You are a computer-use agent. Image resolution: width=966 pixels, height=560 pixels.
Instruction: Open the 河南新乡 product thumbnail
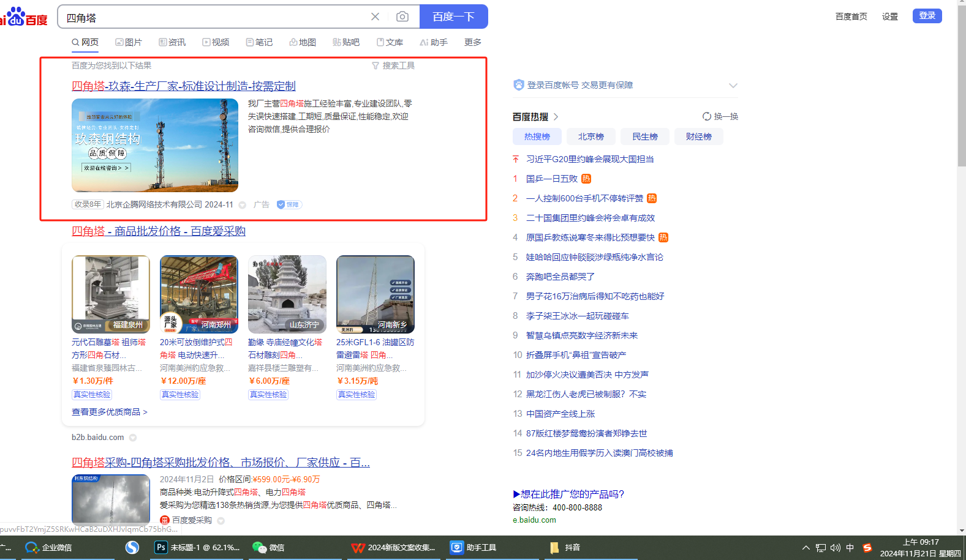click(x=375, y=294)
